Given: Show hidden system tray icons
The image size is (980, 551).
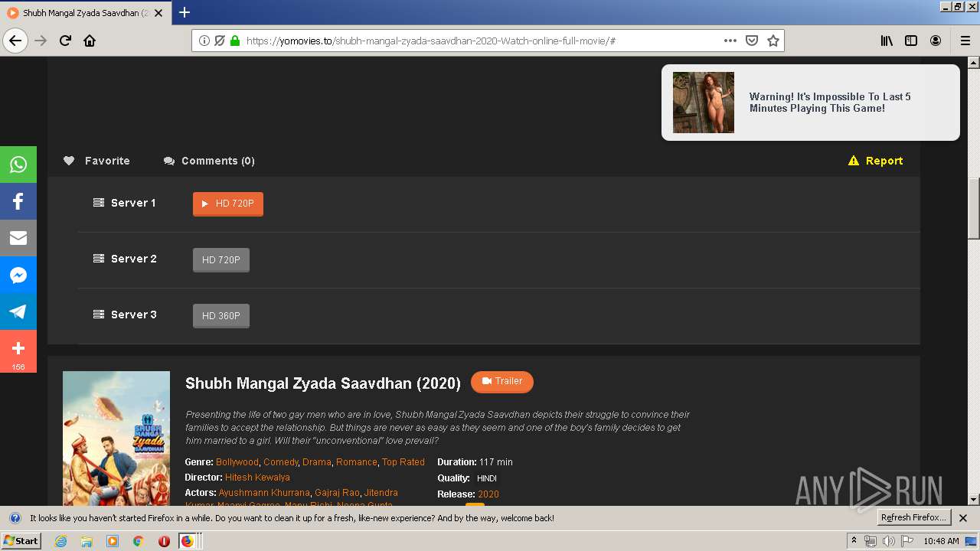Looking at the screenshot, I should (854, 541).
